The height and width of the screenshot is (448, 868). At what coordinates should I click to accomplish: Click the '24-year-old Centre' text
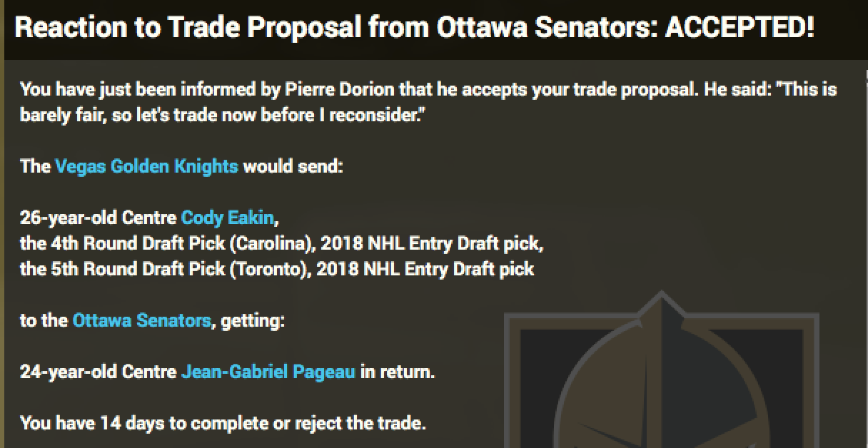click(x=98, y=372)
